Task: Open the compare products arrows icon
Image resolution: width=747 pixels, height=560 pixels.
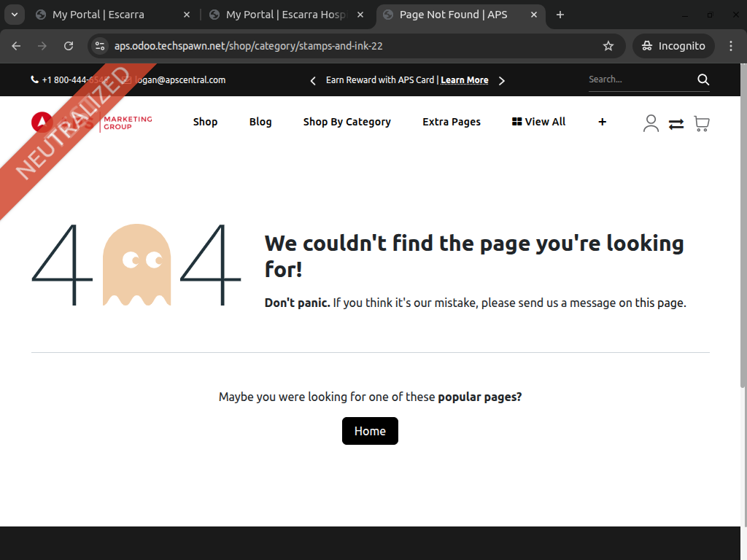Action: [x=676, y=124]
